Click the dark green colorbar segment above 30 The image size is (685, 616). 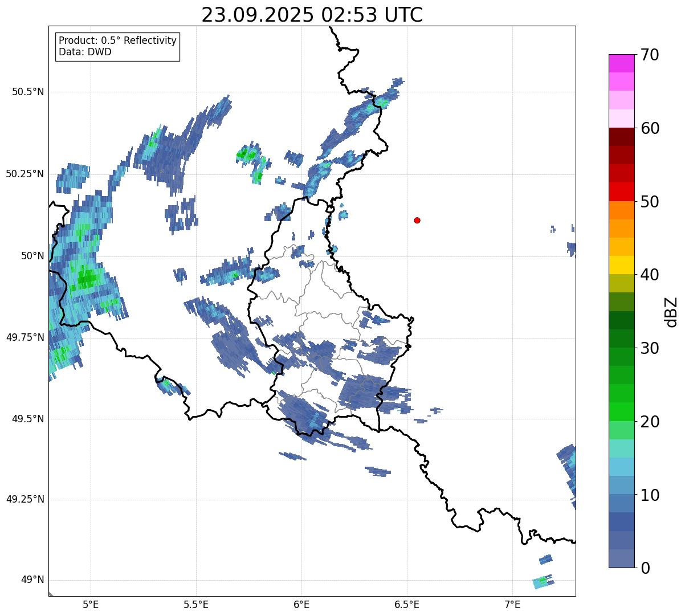coord(621,338)
